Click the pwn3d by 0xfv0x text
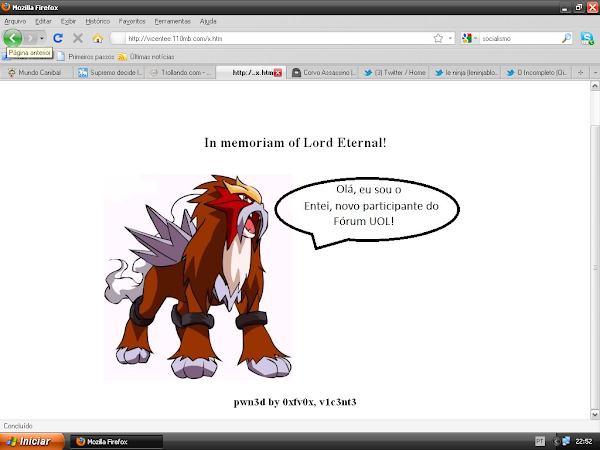Screen dimensions: 600x450 tap(295, 402)
